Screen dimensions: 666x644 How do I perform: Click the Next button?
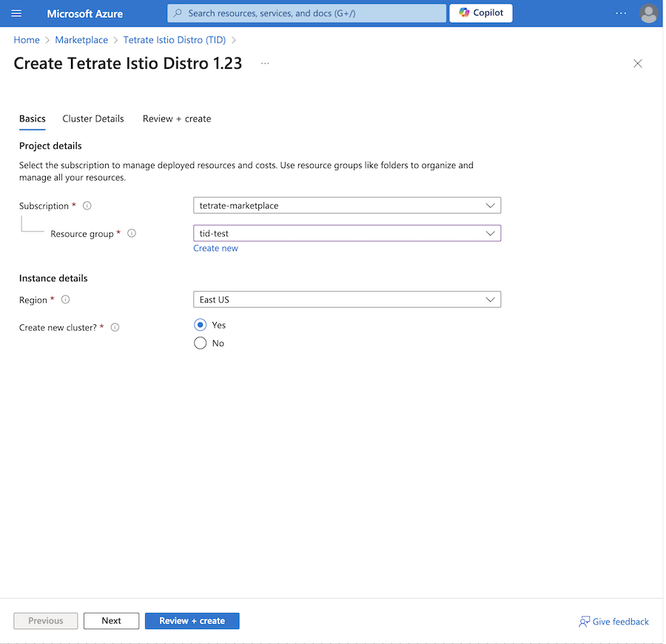click(x=111, y=620)
